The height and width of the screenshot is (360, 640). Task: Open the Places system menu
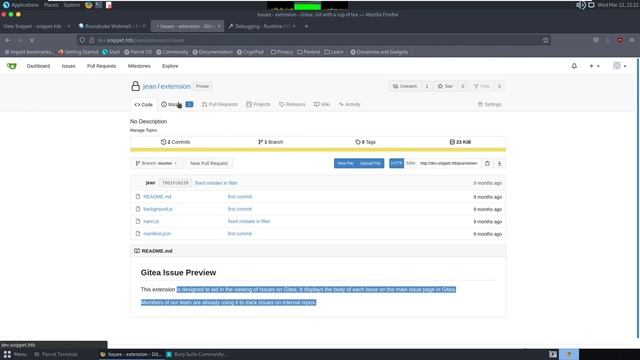pyautogui.click(x=51, y=5)
